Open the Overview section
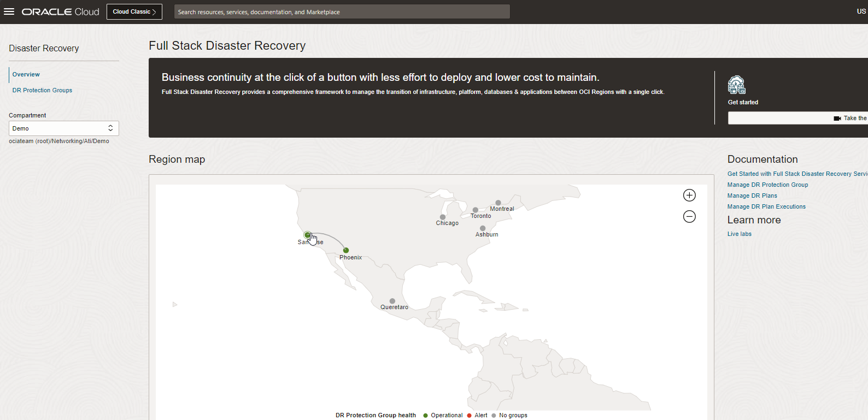The image size is (868, 420). (x=26, y=74)
